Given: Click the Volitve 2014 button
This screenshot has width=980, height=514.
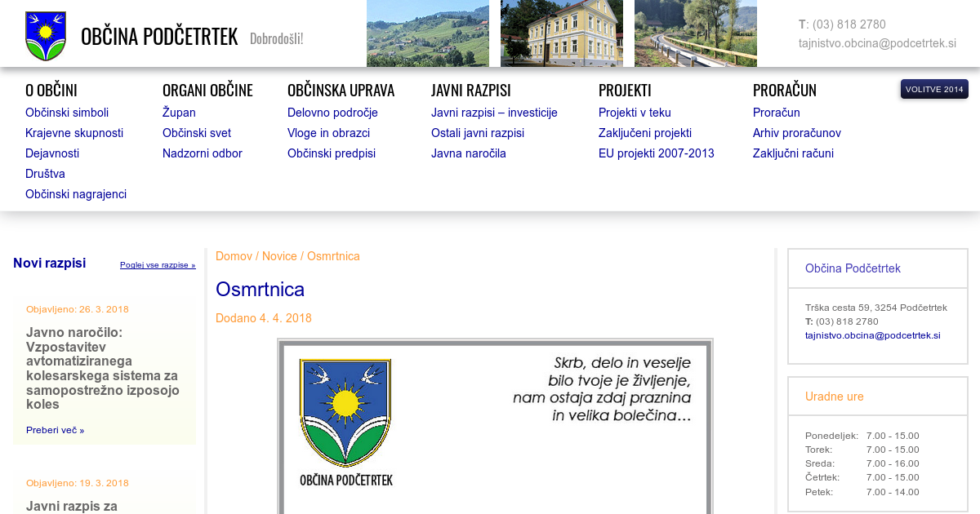Looking at the screenshot, I should pos(934,89).
